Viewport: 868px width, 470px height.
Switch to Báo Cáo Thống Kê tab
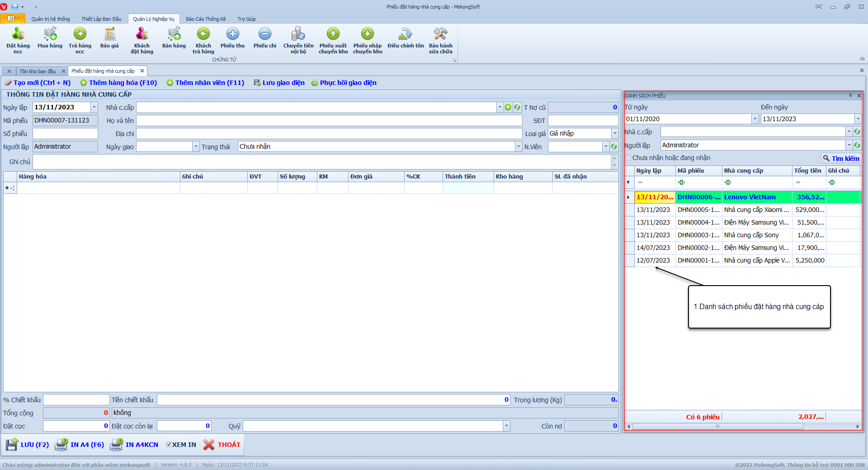tap(205, 19)
